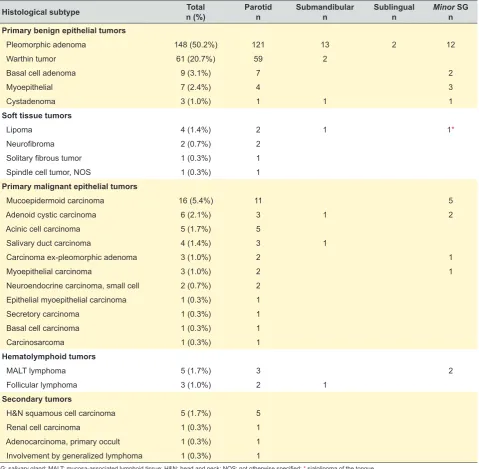Select 'Neuroendocrine carcinoma, small cell' label
The width and height of the screenshot is (479, 469).
coord(73,286)
